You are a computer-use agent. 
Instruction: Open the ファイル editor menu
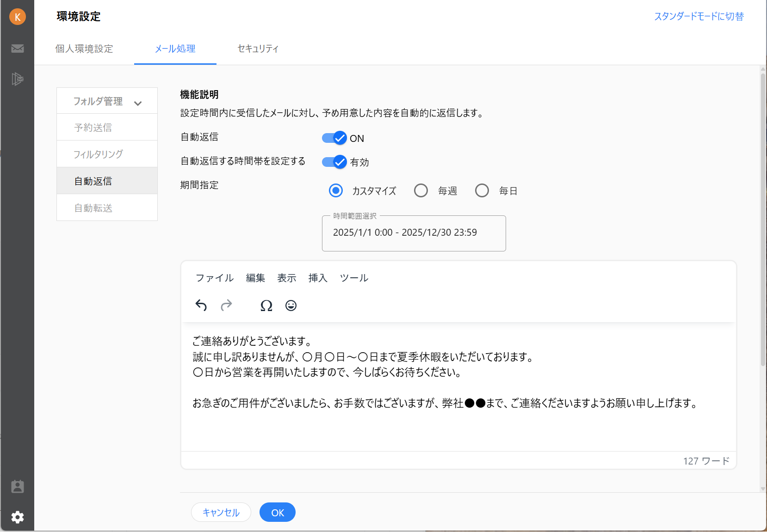coord(215,278)
